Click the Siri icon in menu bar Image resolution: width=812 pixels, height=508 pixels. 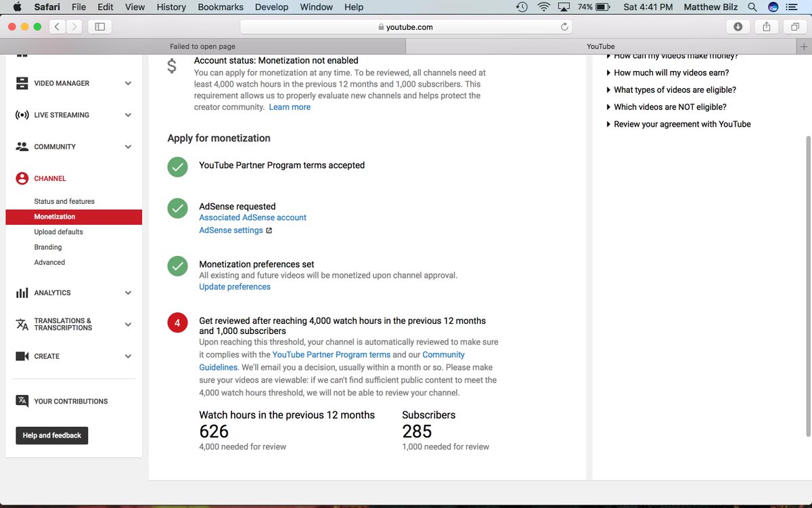tap(773, 7)
